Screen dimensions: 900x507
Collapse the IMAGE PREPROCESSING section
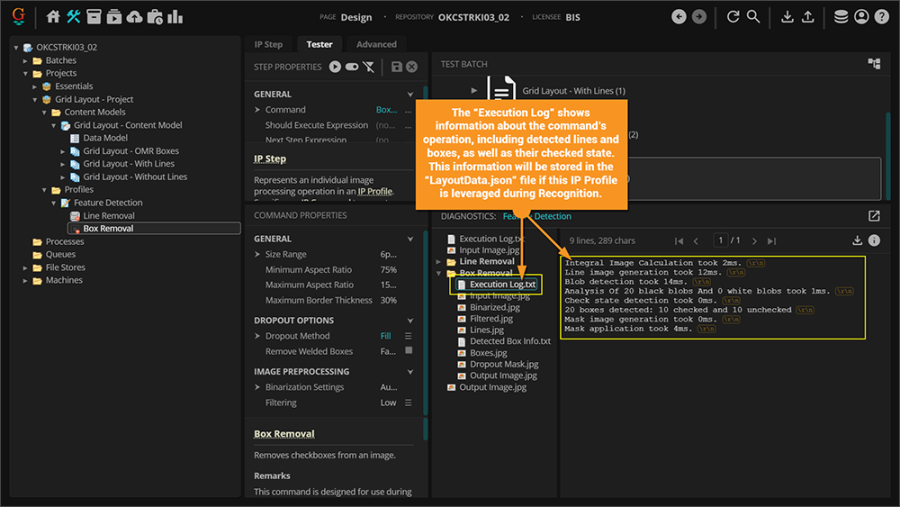(410, 372)
